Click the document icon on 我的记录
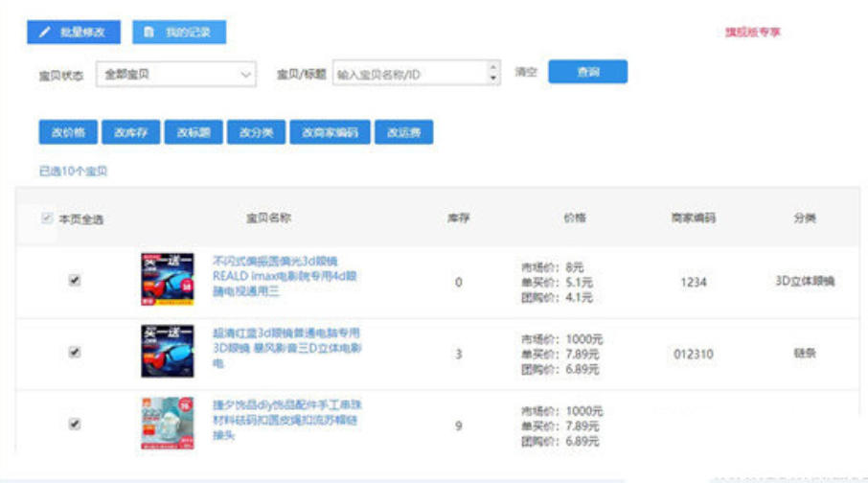The width and height of the screenshot is (868, 483). tap(148, 33)
